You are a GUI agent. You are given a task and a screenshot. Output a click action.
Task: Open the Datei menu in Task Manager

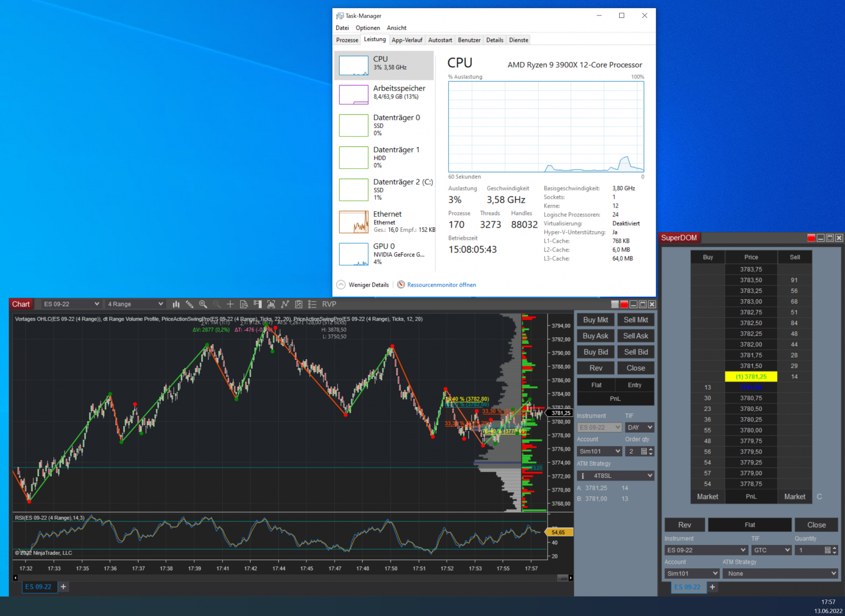tap(342, 28)
